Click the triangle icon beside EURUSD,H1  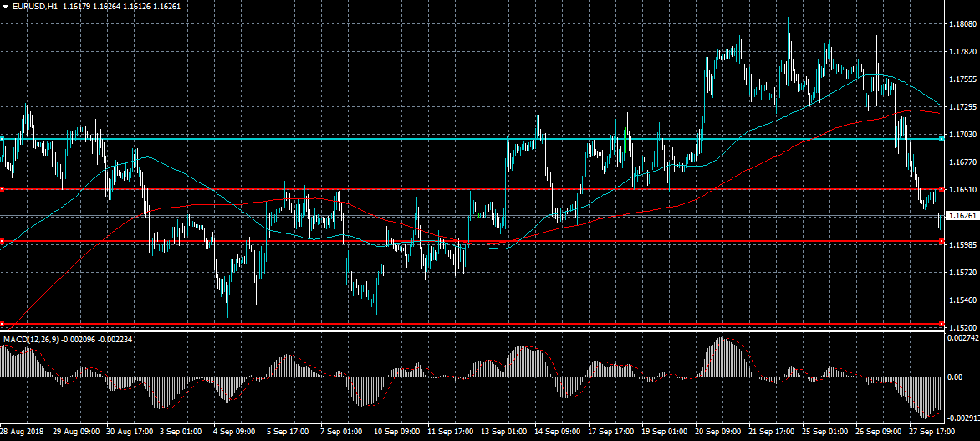click(x=6, y=7)
